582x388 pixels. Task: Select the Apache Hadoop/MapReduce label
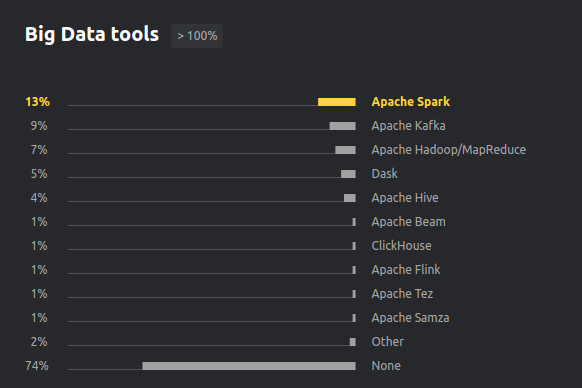(448, 150)
